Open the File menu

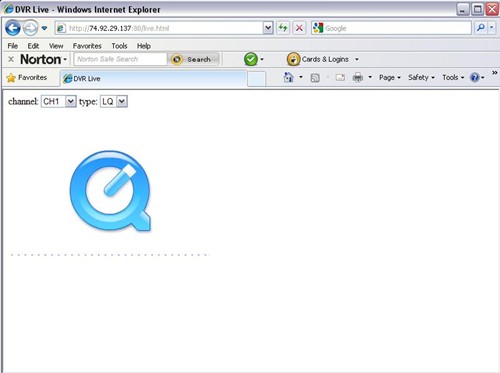coord(13,46)
